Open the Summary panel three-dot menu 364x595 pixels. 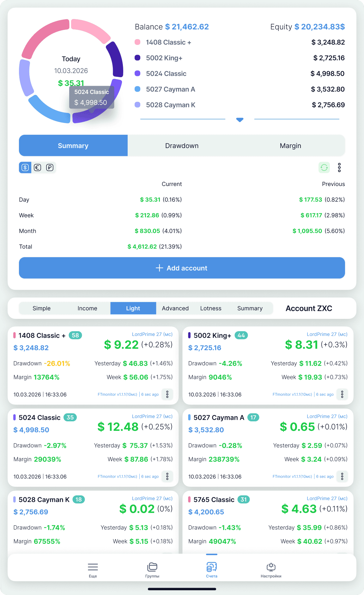[339, 167]
